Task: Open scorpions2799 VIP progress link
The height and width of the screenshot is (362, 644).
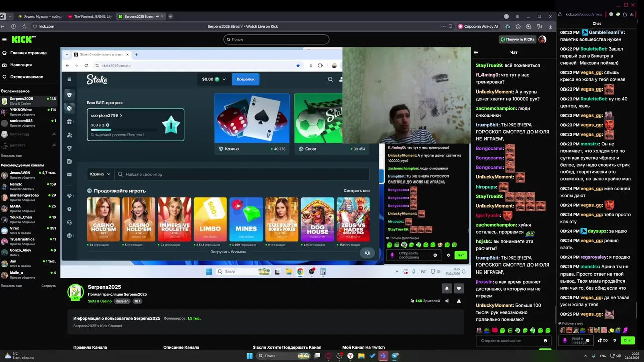Action: (106, 115)
